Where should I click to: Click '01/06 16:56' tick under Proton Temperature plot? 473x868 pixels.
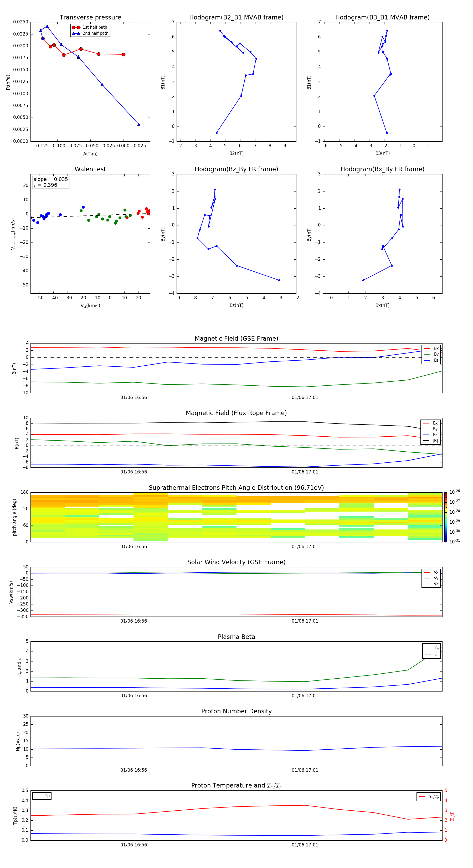pos(134,845)
